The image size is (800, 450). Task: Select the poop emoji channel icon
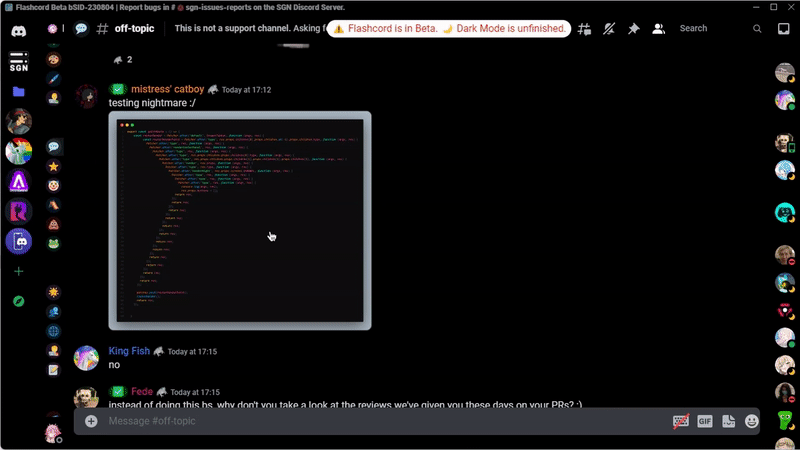(54, 224)
